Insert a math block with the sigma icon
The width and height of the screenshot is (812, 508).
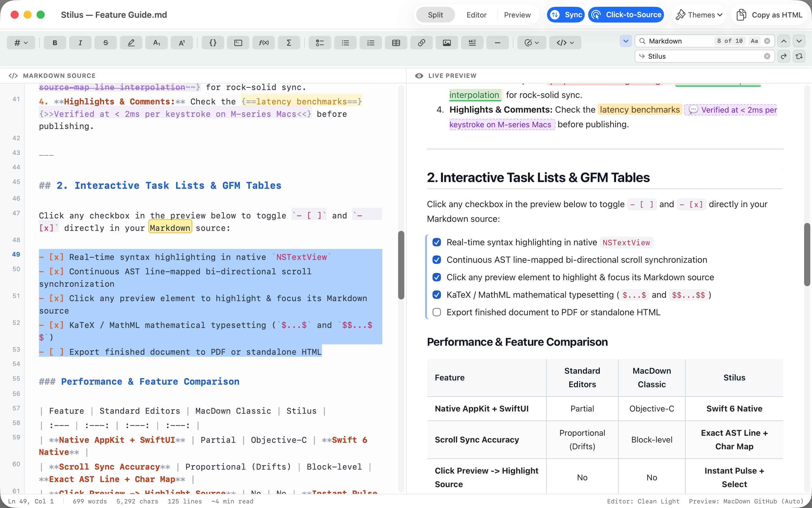coord(289,43)
